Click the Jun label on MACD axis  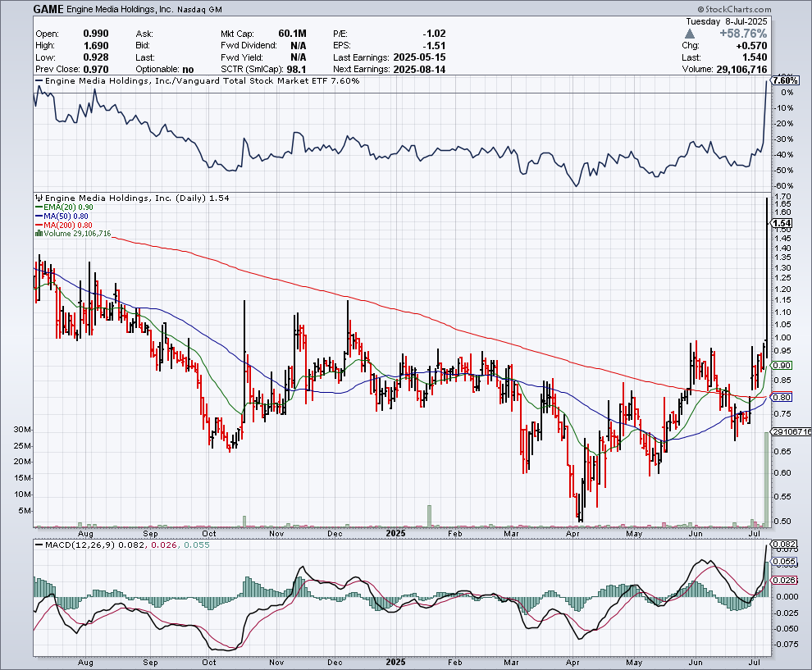coord(696,663)
